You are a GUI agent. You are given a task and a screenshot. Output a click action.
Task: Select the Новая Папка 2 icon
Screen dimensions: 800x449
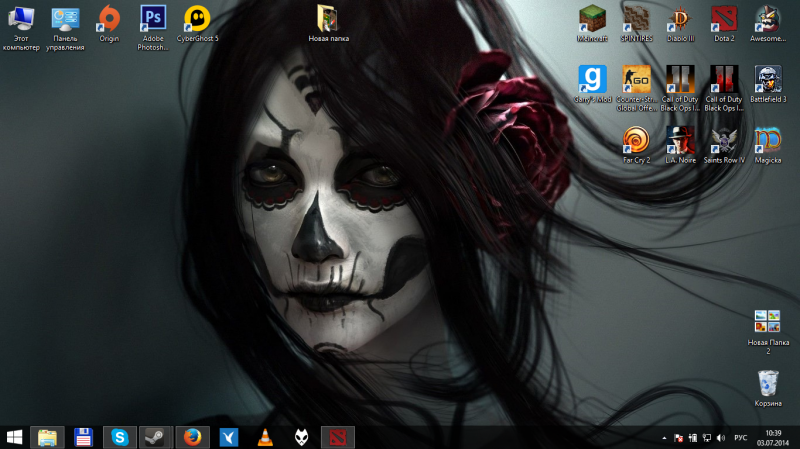tap(768, 332)
